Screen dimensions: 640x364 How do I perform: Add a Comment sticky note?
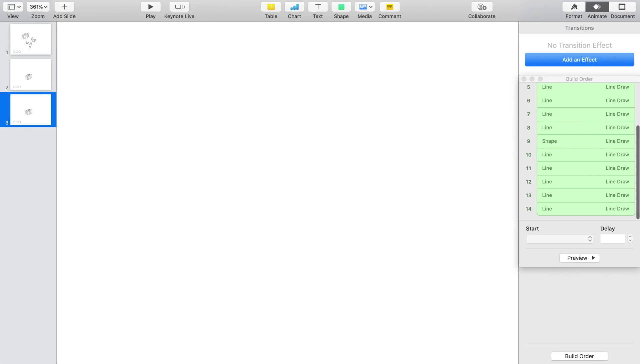(x=389, y=7)
